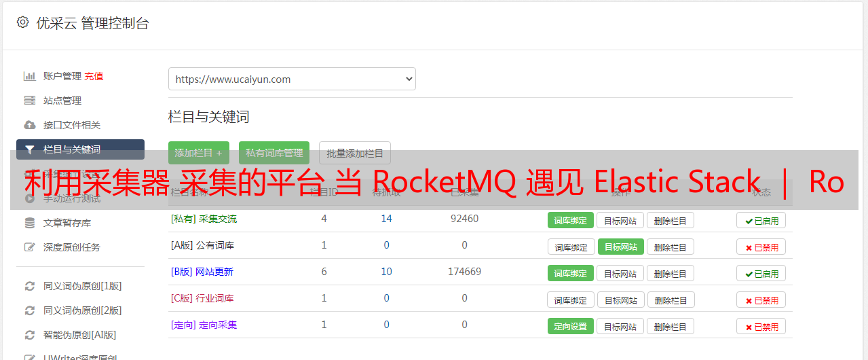Click the [定向] 定向采集 column name
868x360 pixels.
pyautogui.click(x=204, y=325)
